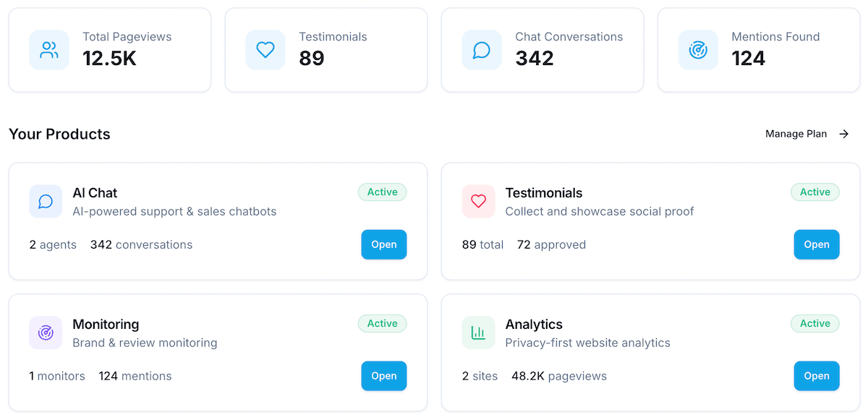This screenshot has height=420, width=868.
Task: Click the Testimonials heart icon in stats
Action: coord(265,50)
